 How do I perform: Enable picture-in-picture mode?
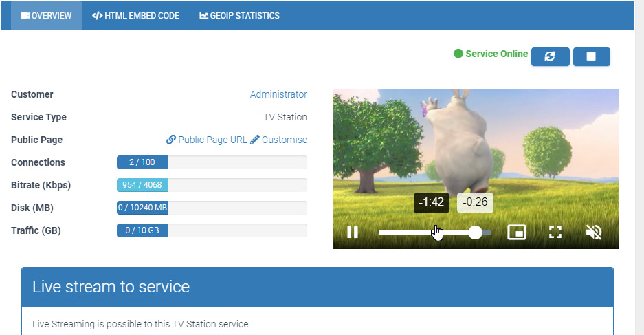point(517,233)
